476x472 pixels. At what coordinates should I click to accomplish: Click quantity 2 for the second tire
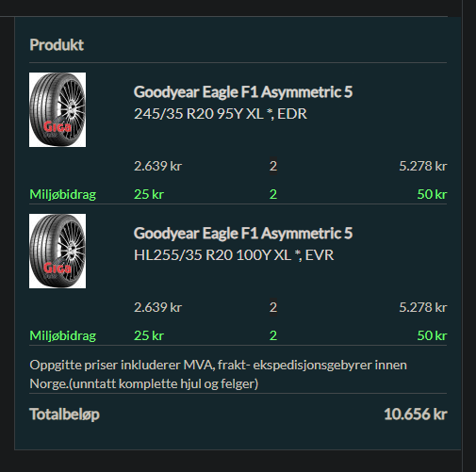click(273, 307)
